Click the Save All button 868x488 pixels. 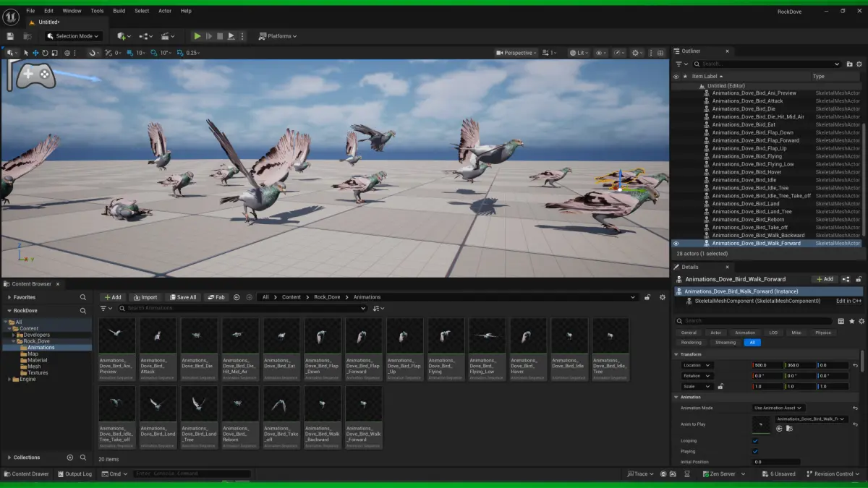[182, 297]
